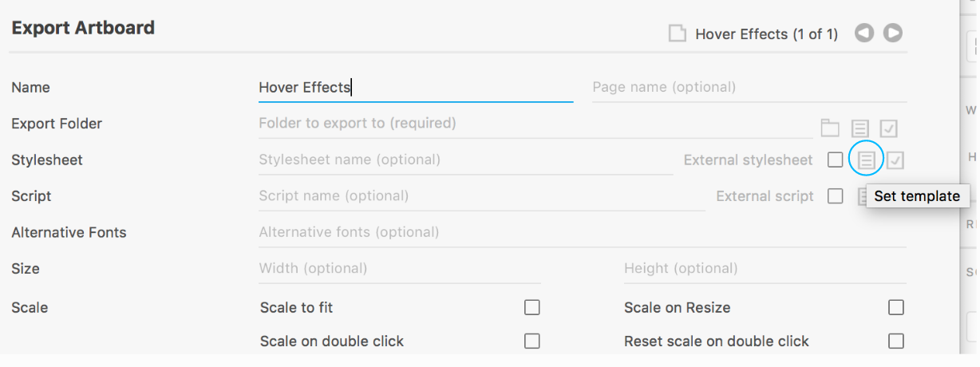Checkmark icon in Stylesheet row

(x=895, y=160)
